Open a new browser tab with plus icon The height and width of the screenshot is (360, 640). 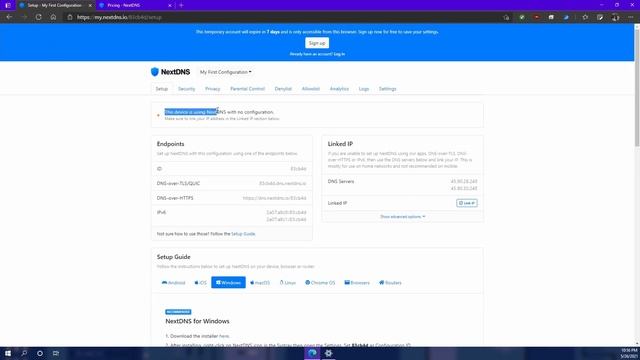coord(181,5)
